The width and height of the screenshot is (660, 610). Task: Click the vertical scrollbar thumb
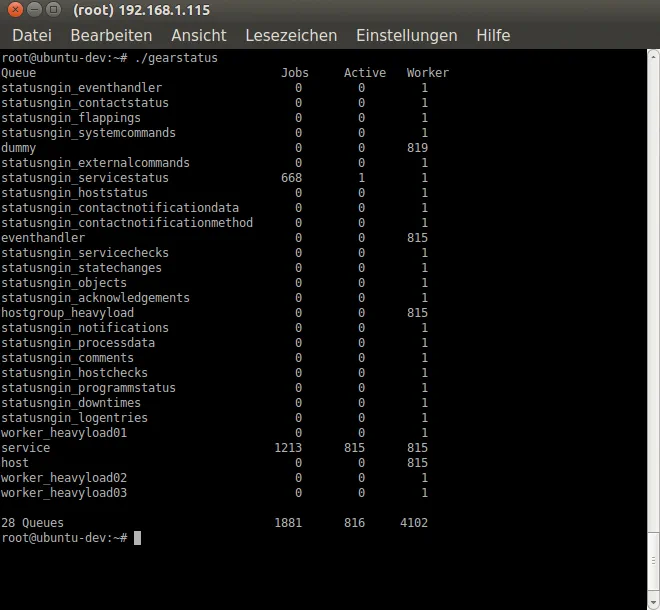(x=653, y=560)
